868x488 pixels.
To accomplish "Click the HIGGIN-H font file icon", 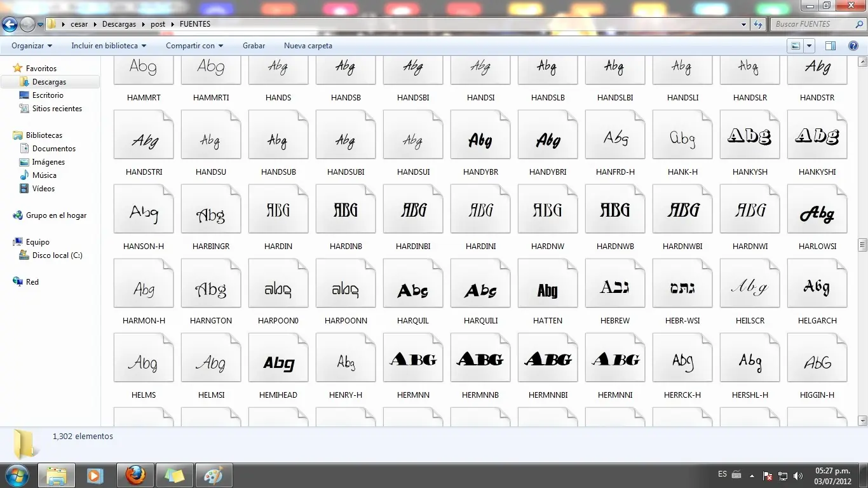I will click(x=817, y=359).
